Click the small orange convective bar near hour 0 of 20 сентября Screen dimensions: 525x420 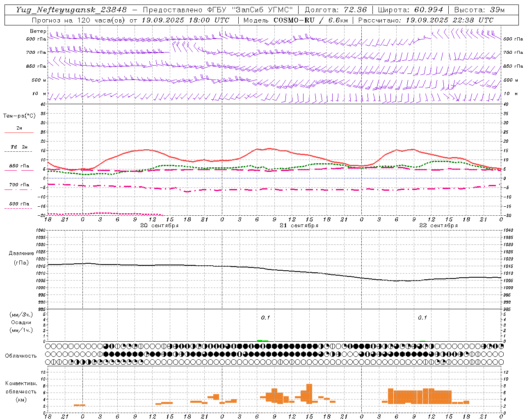80,405
